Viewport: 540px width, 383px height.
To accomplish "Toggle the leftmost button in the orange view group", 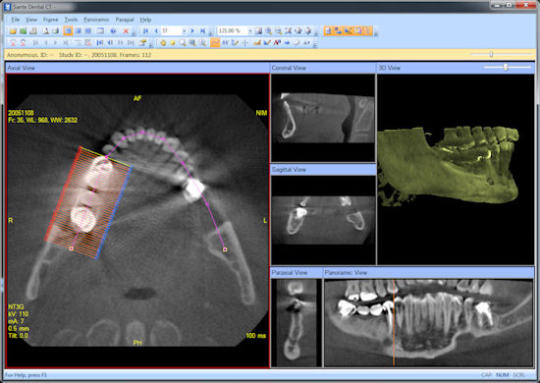I will 328,31.
